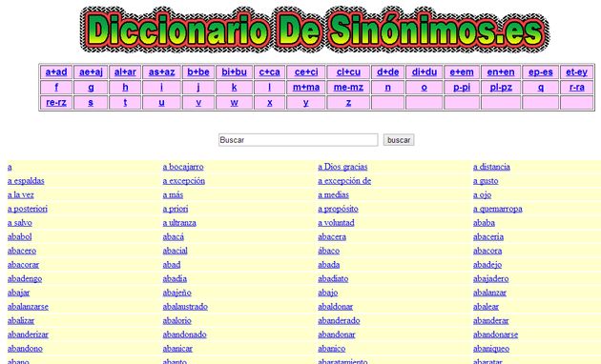The image size is (601, 364).
Task: Browse words starting with z
Action: coord(348,103)
